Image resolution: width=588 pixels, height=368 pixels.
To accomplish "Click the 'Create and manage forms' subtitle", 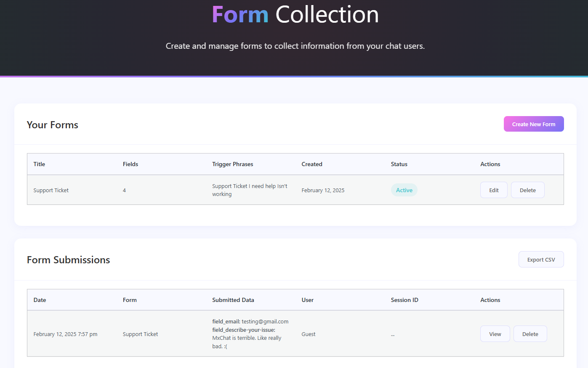I will pos(295,46).
